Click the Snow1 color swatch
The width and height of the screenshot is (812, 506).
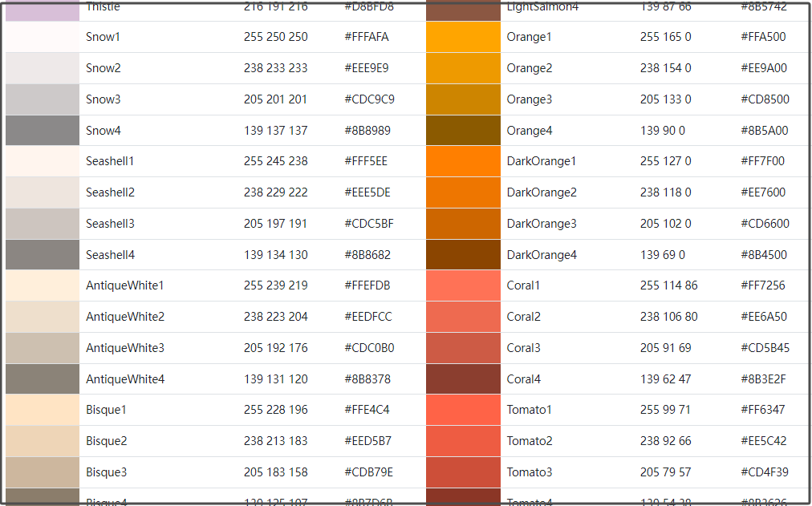[x=43, y=37]
